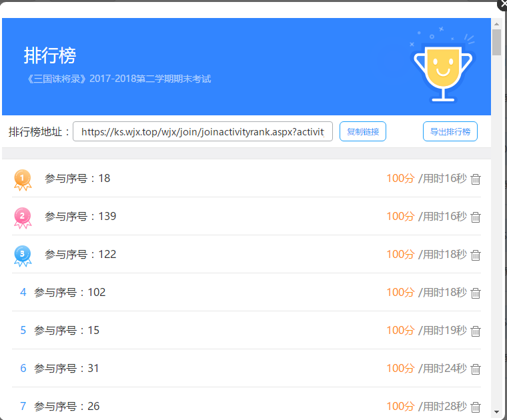Click trash icon for participant 26
This screenshot has height=420, width=507.
pyautogui.click(x=475, y=407)
